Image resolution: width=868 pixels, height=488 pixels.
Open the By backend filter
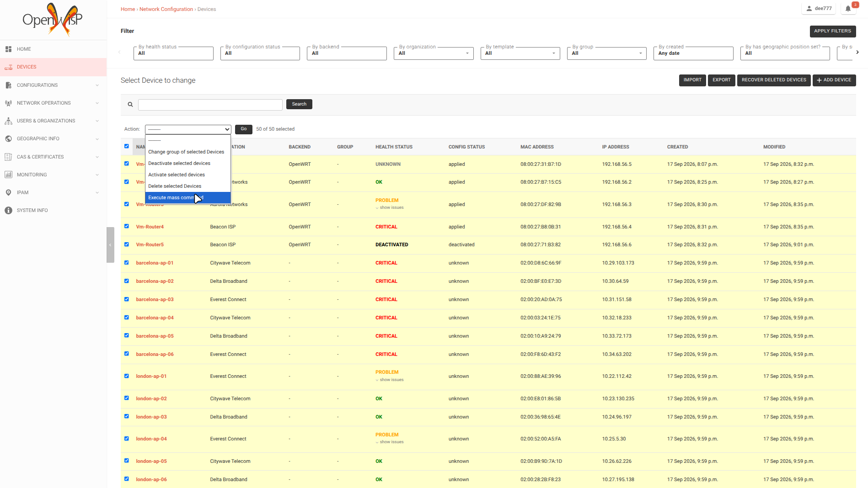pos(347,53)
